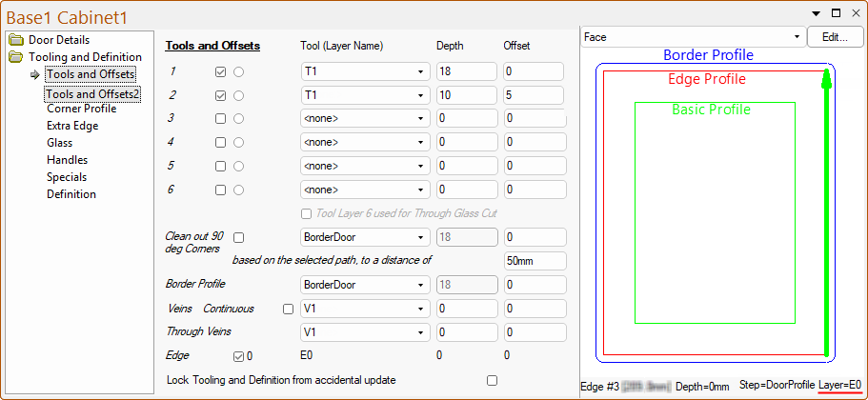
Task: Click the Border Profile label in preview
Action: [x=709, y=55]
